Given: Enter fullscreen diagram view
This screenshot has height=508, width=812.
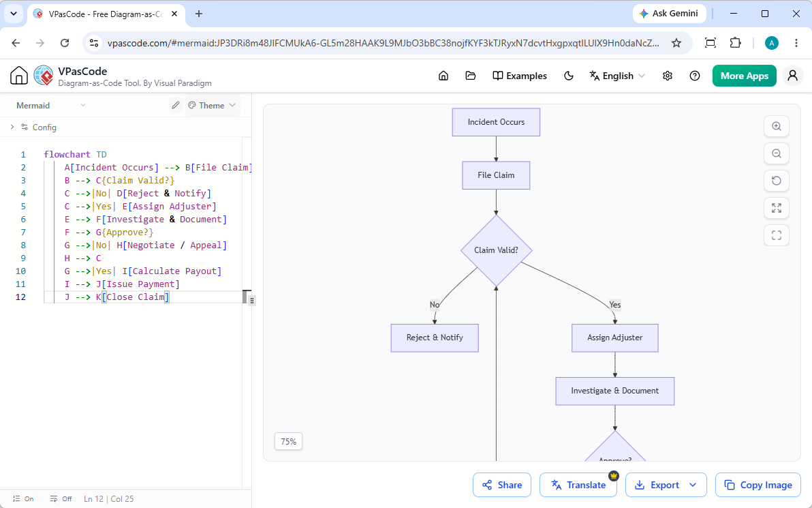Looking at the screenshot, I should tap(777, 235).
